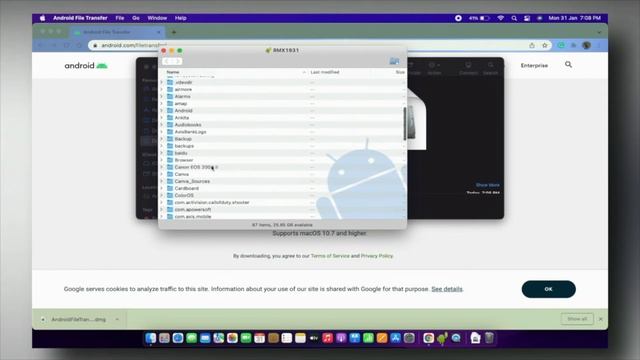Open the Terms of Service link
This screenshot has width=640, height=360.
(330, 256)
